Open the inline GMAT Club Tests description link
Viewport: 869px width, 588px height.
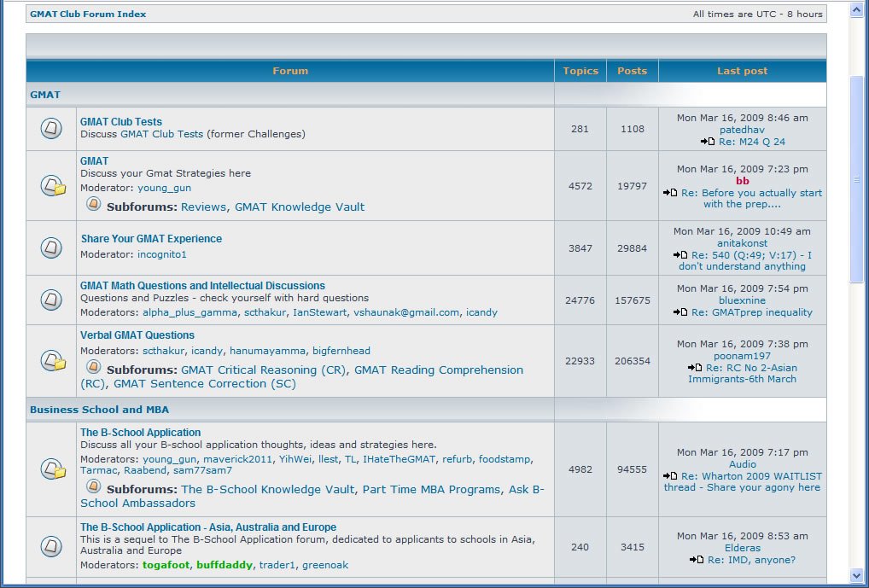[162, 134]
